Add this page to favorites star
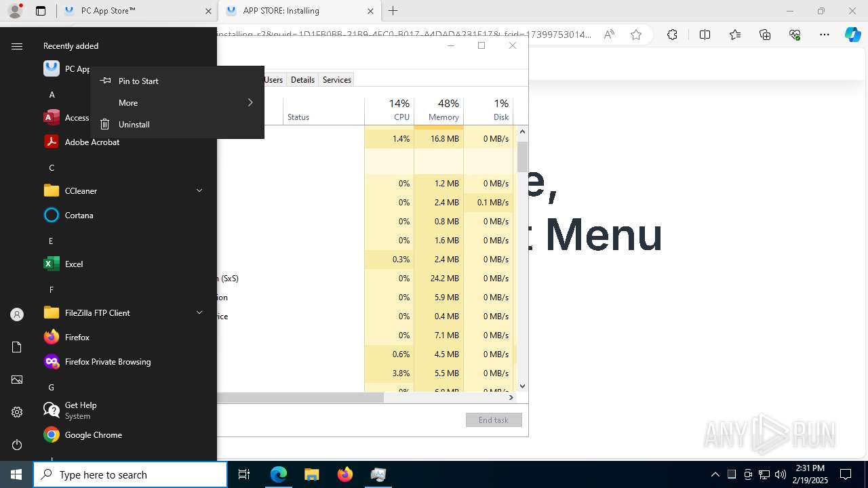868x488 pixels. point(636,35)
